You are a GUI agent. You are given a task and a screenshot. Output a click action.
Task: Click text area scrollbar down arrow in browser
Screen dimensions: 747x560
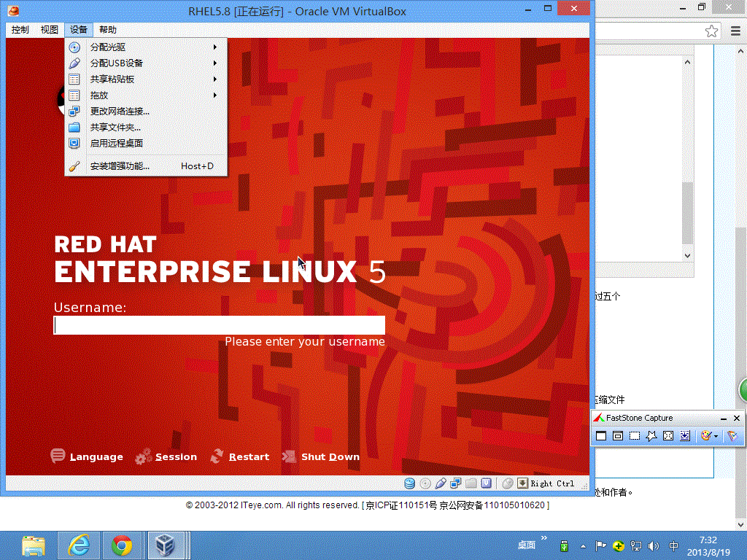click(x=687, y=256)
